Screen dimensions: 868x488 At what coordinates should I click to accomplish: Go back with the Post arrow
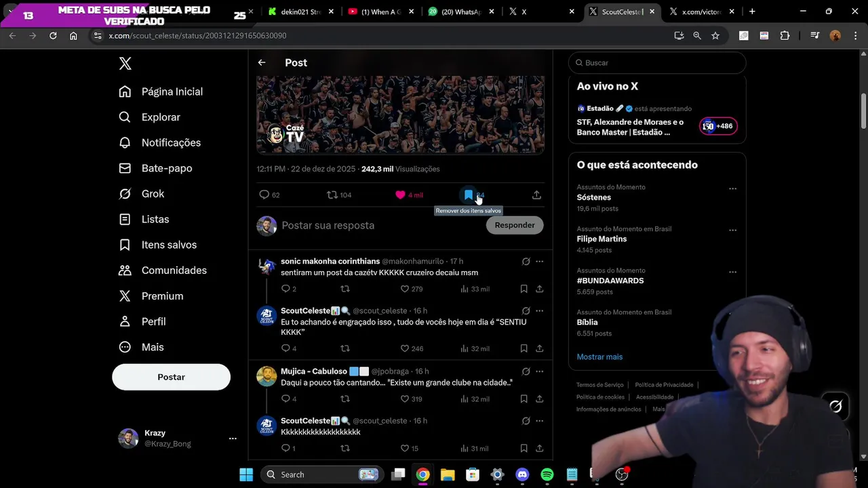point(262,62)
